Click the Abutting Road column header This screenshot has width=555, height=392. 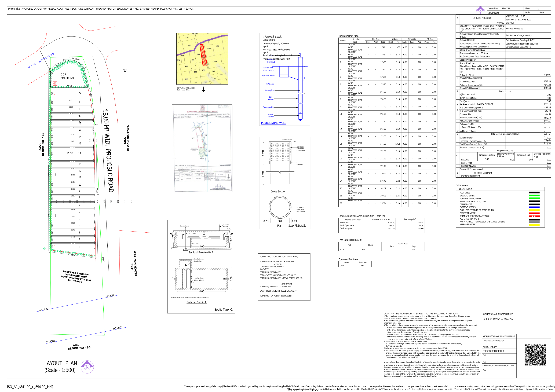click(356, 41)
